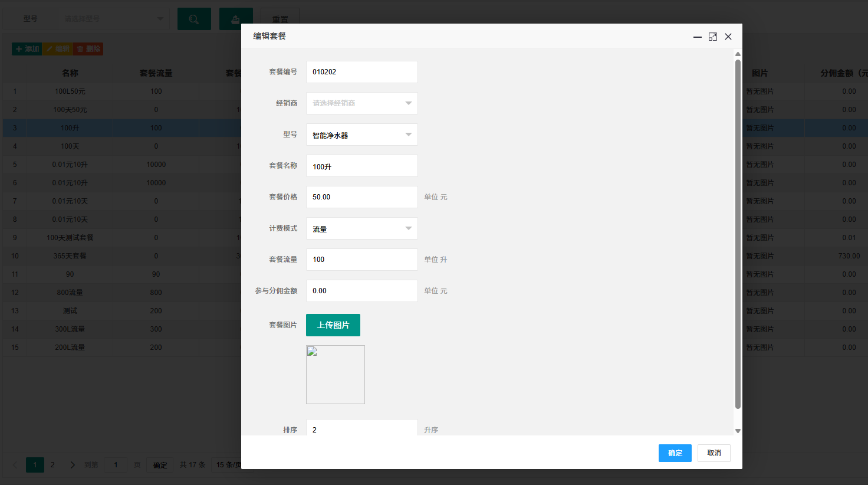868x485 pixels.
Task: Close the 编辑套餐 dialog
Action: [728, 37]
